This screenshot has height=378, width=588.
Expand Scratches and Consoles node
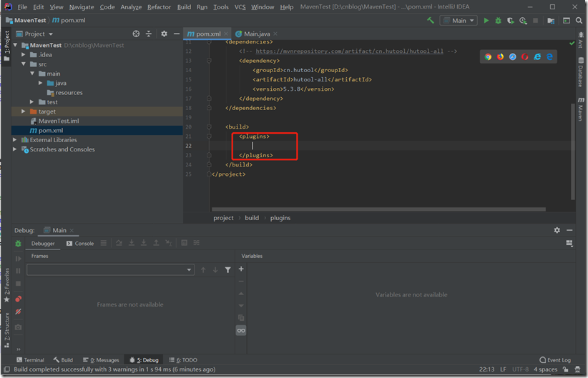[x=14, y=149]
